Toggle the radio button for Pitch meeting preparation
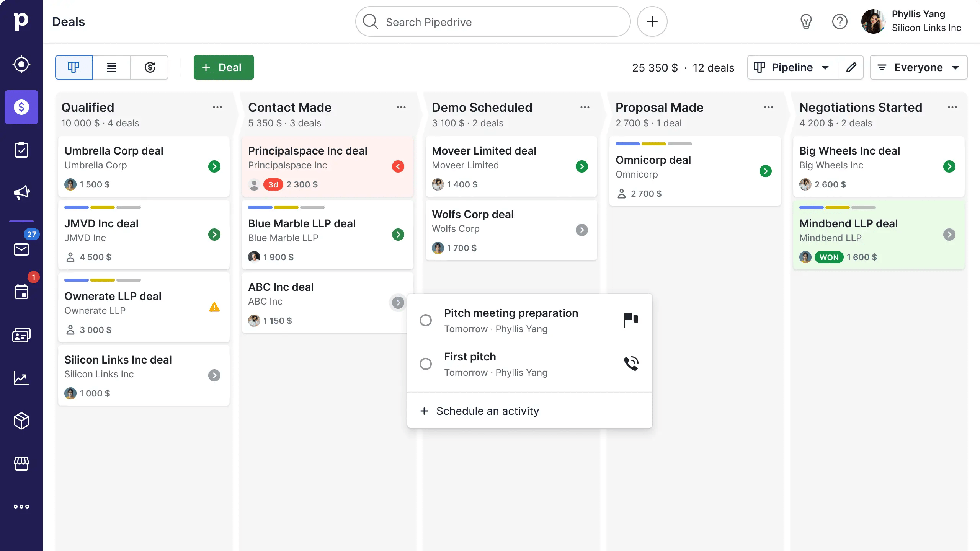980x551 pixels. click(x=425, y=320)
